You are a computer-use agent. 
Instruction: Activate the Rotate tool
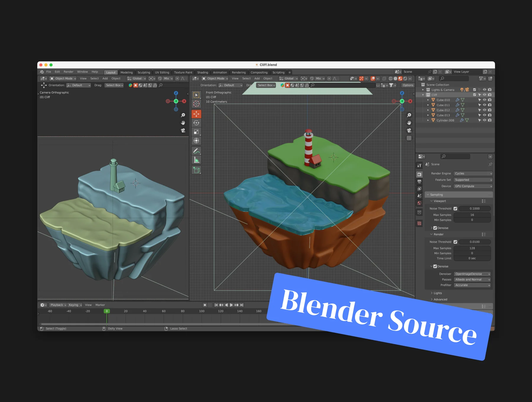pos(196,123)
